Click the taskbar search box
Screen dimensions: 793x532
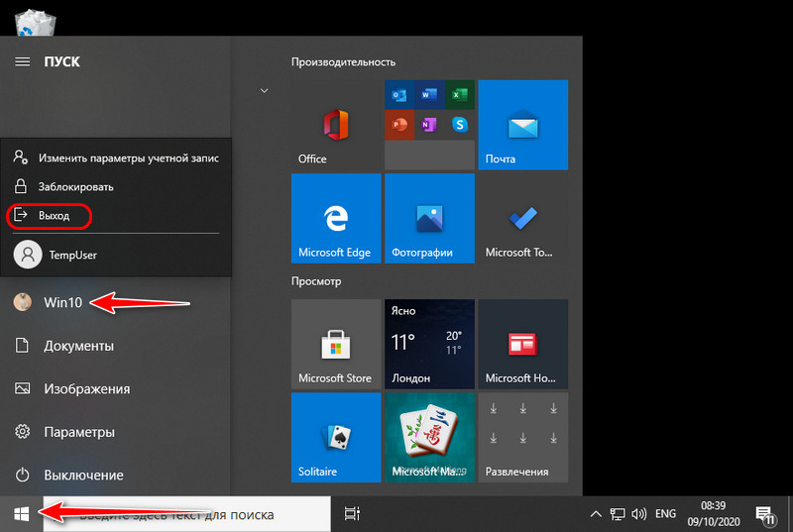point(186,514)
